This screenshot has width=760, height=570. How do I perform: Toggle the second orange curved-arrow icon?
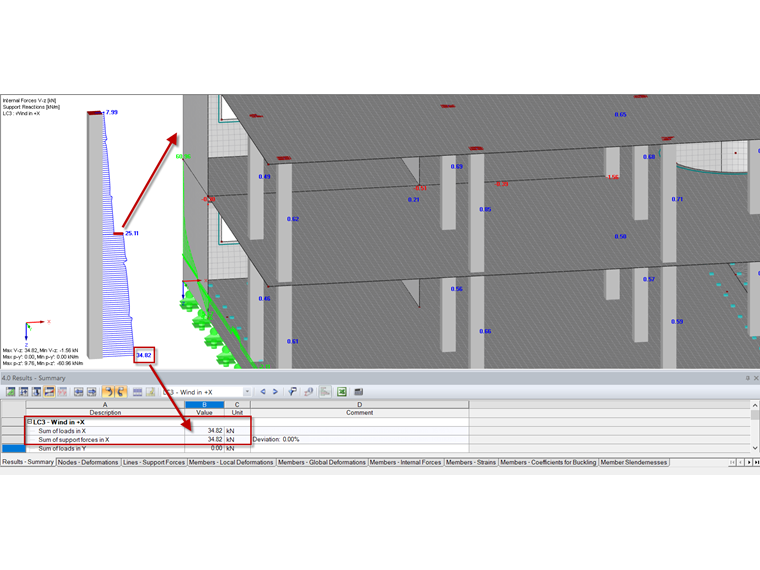121,392
